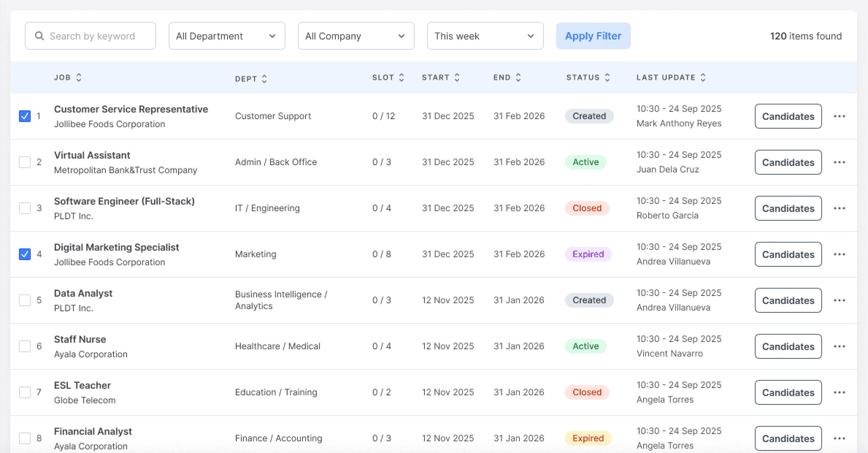Sort by SLOT count
868x453 pixels.
(x=401, y=77)
